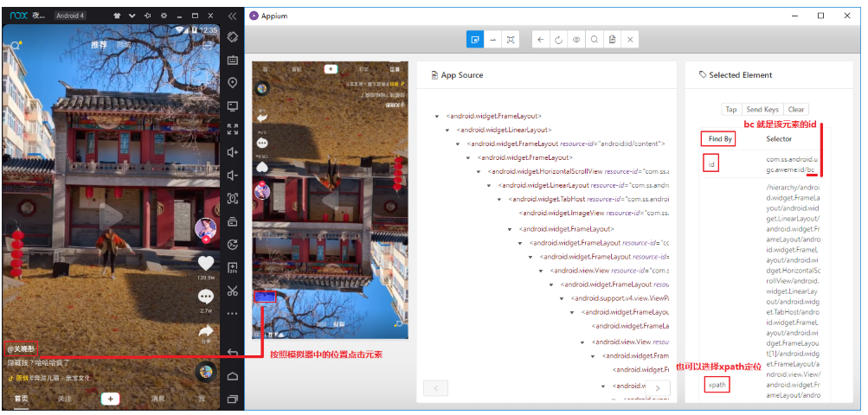The image size is (868, 415).
Task: Click the Tap button in Selected Element
Action: click(x=731, y=110)
